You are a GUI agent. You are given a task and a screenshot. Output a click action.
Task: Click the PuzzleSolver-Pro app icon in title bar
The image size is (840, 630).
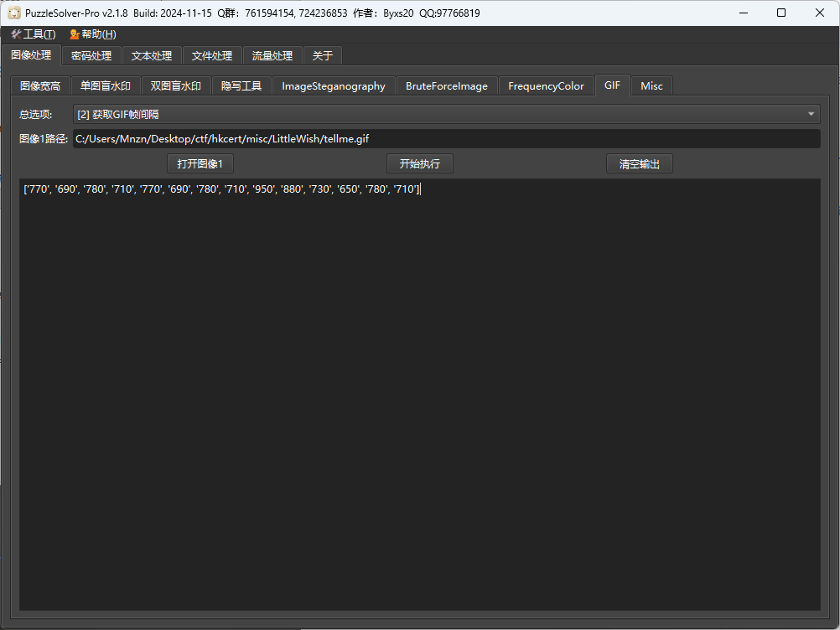[x=14, y=13]
